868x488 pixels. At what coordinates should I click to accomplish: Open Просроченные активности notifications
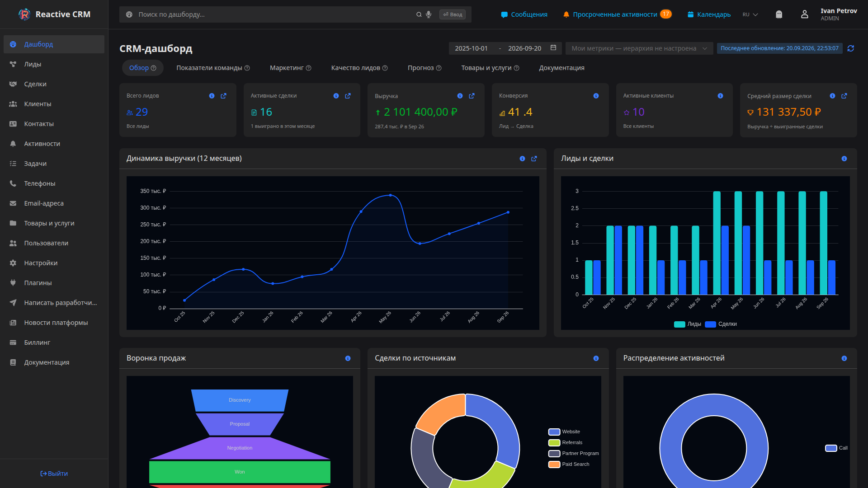click(x=617, y=14)
